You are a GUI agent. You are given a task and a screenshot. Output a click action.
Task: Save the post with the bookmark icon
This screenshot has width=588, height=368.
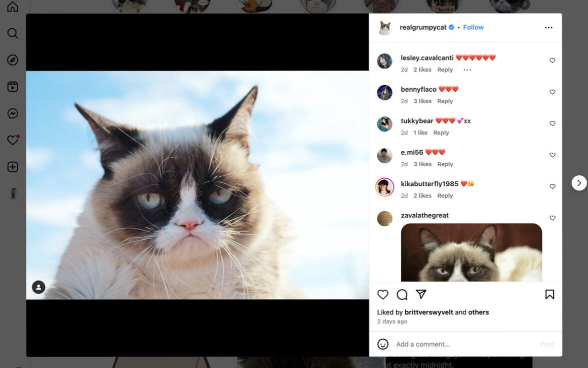coord(550,294)
